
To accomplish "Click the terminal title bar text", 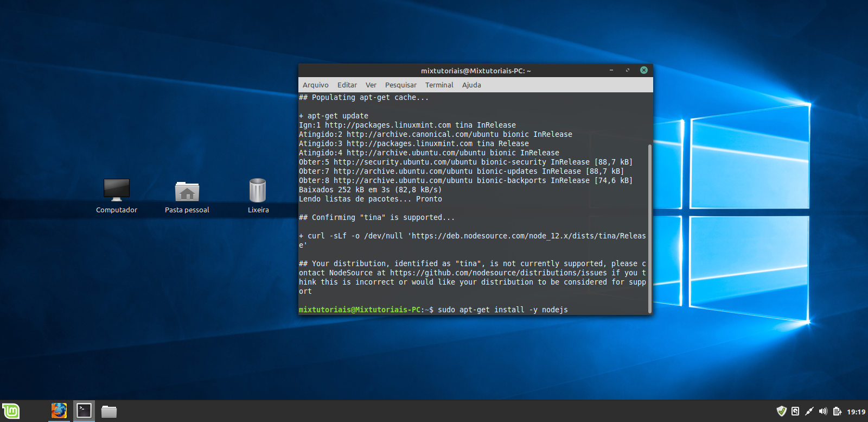I will pyautogui.click(x=476, y=71).
